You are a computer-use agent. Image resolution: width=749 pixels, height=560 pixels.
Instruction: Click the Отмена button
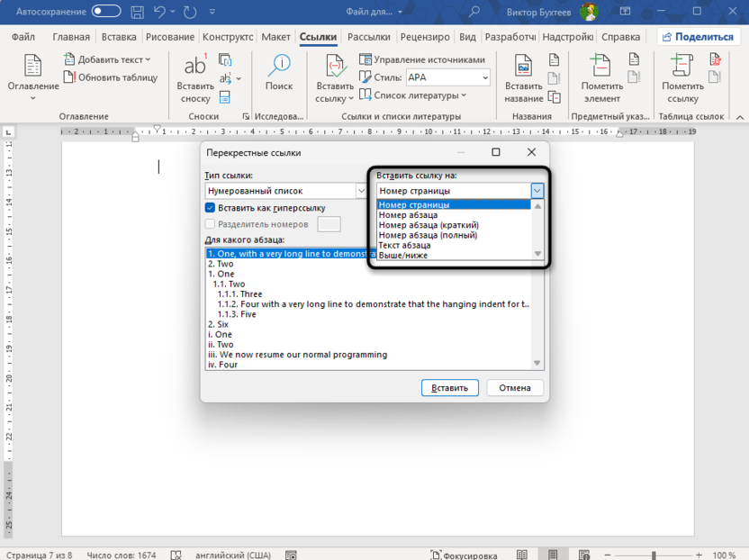[x=515, y=387]
